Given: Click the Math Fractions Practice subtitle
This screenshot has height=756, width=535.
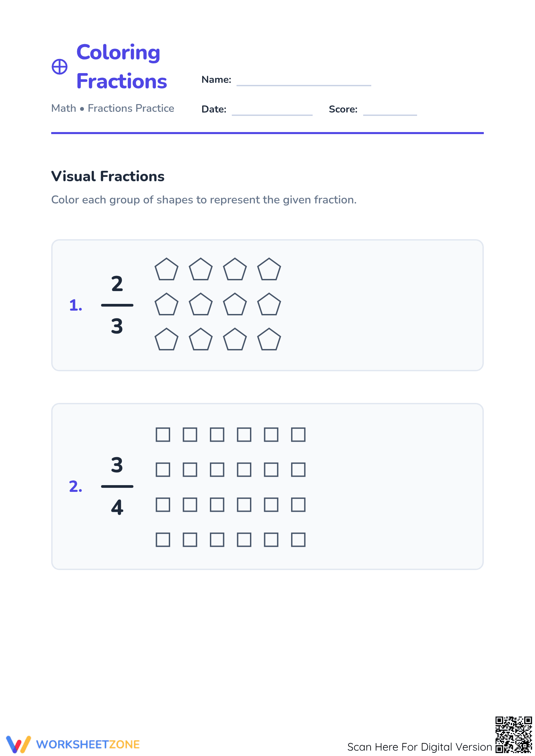Looking at the screenshot, I should coord(113,108).
